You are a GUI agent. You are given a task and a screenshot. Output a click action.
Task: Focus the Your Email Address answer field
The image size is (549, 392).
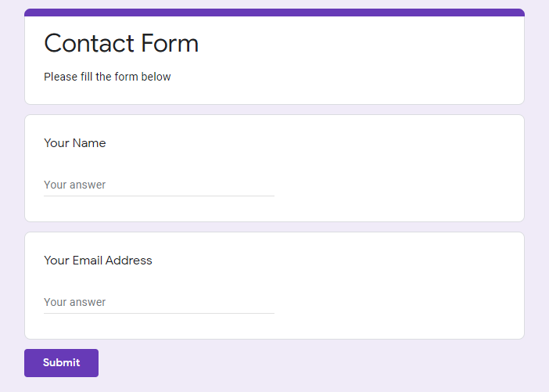159,303
